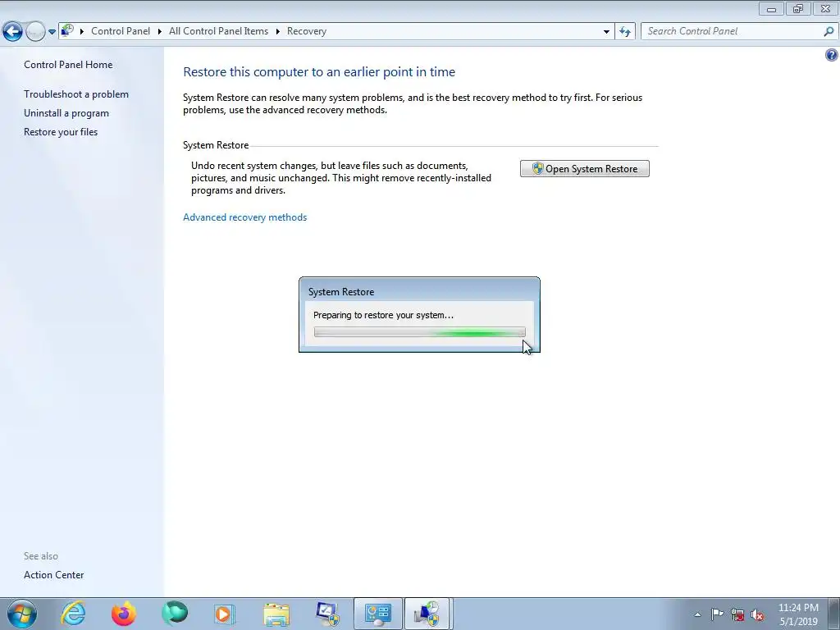
Task: Open Troubleshoot a problem link
Action: [76, 94]
